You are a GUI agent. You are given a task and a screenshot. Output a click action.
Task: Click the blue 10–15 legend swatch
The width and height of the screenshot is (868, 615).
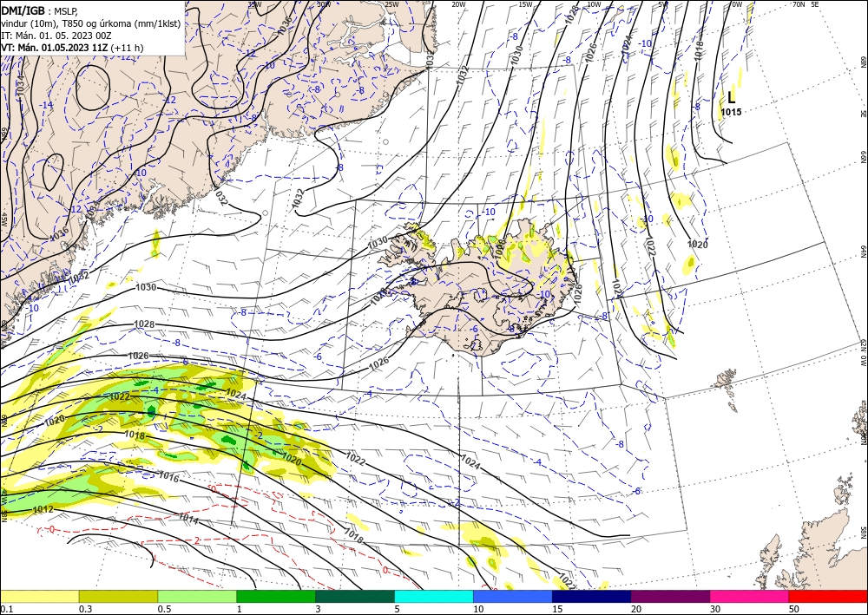pyautogui.click(x=513, y=596)
